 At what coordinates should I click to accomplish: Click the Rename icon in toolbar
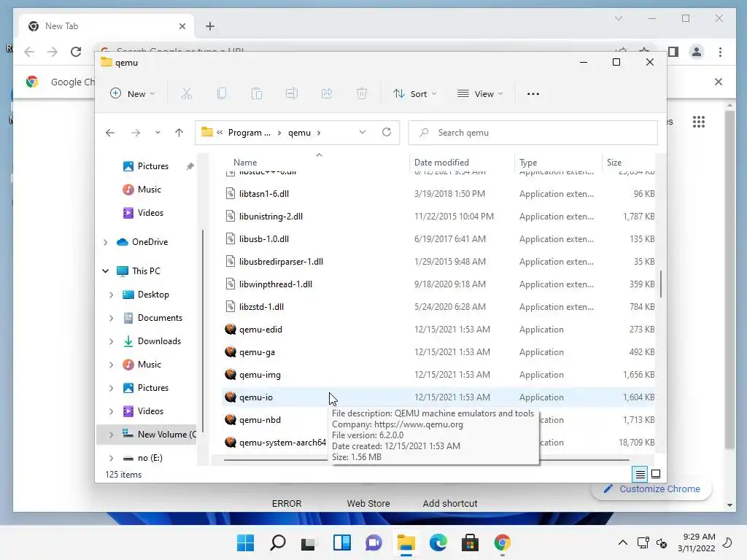[x=292, y=94]
